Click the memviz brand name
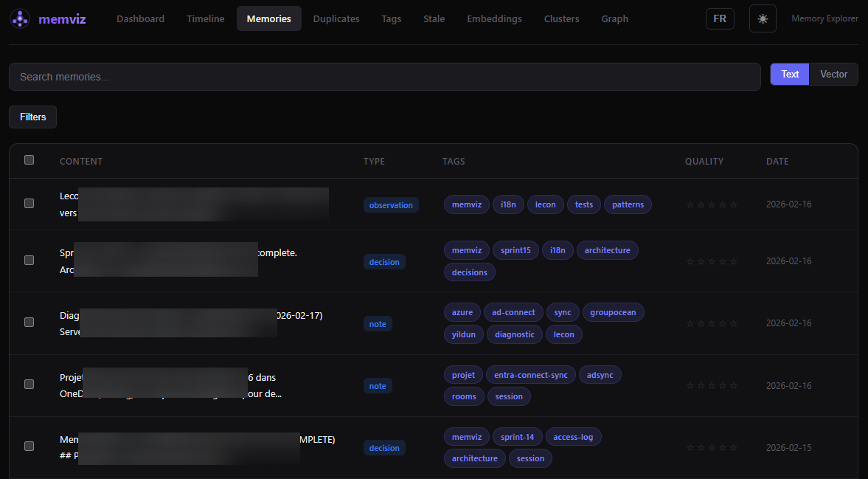868x479 pixels. (x=62, y=19)
